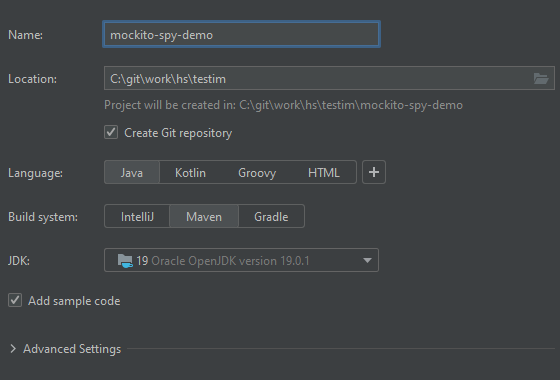The image size is (560, 380).
Task: Select Kotlin language
Action: [190, 172]
